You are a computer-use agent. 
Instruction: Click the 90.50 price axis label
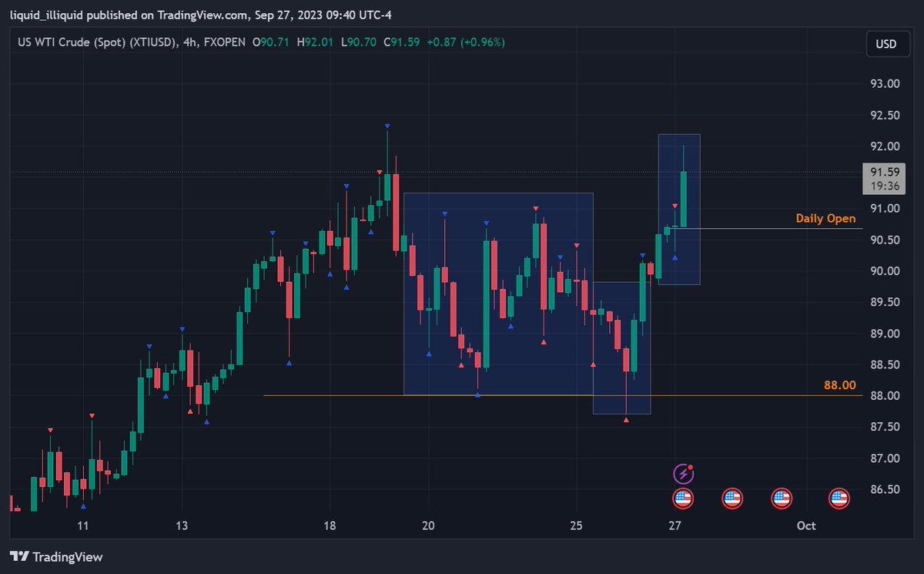click(x=886, y=240)
